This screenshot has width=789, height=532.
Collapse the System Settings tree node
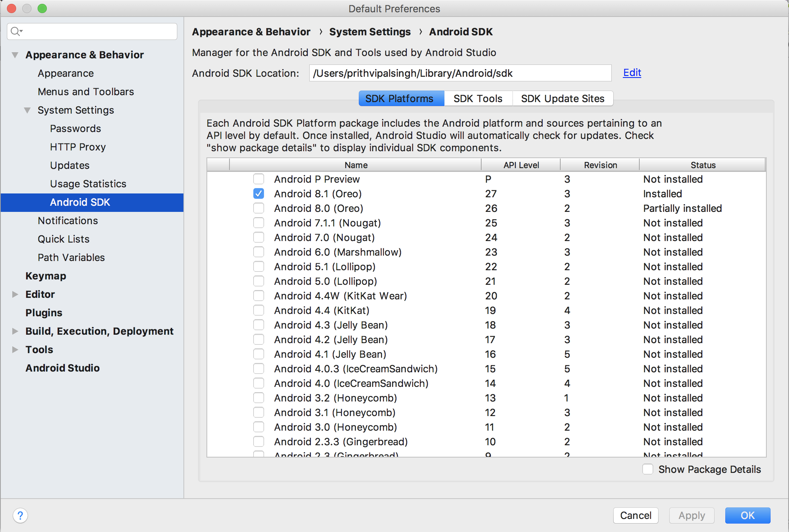tap(27, 110)
